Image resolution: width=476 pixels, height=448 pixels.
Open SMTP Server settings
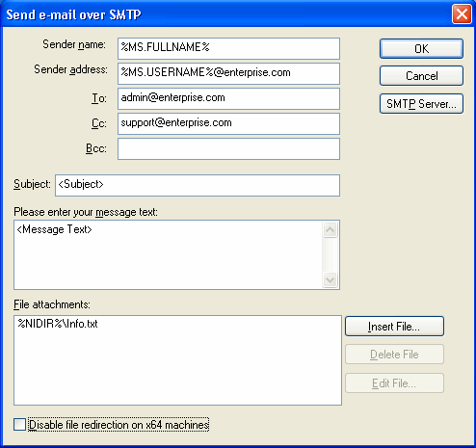pyautogui.click(x=421, y=104)
